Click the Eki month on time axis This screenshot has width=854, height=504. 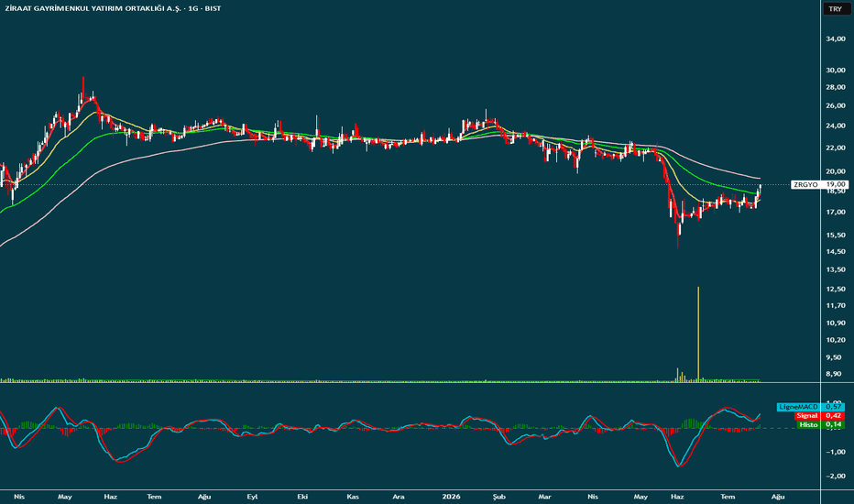(x=302, y=497)
